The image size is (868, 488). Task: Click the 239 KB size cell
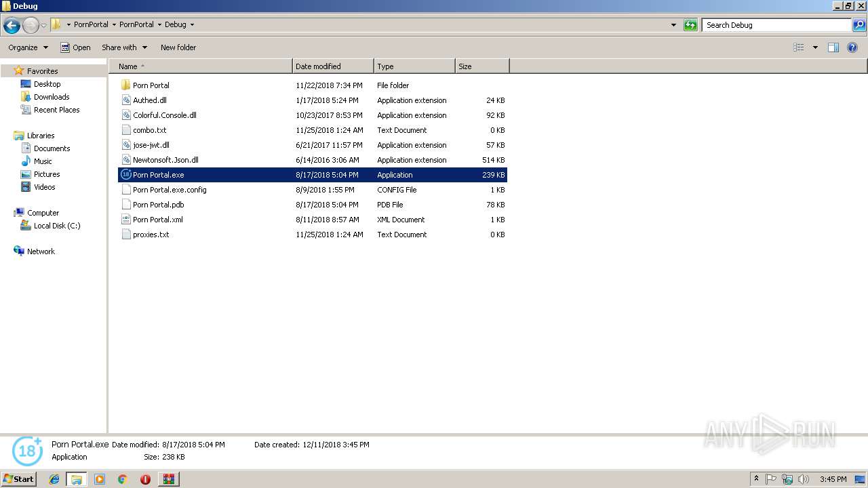click(494, 175)
